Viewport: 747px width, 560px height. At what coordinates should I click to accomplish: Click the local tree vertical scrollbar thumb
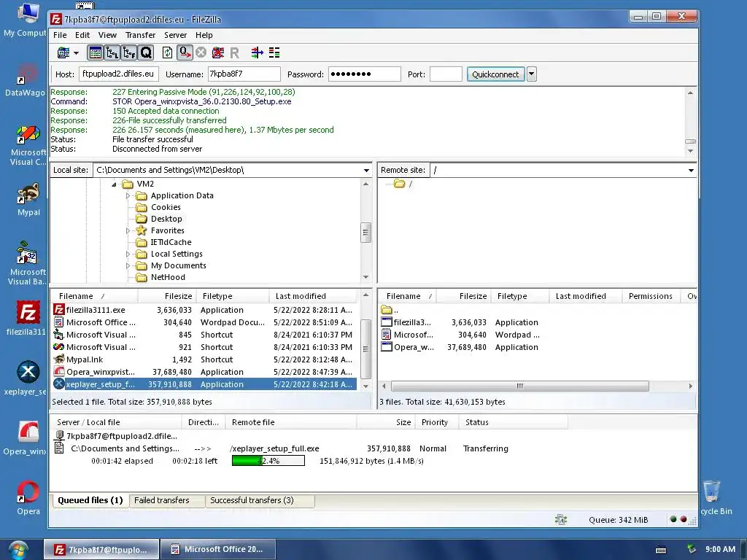(366, 233)
